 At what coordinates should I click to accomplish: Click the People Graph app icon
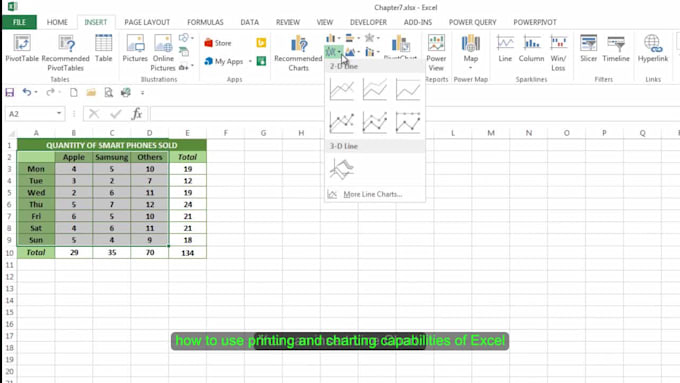[261, 61]
